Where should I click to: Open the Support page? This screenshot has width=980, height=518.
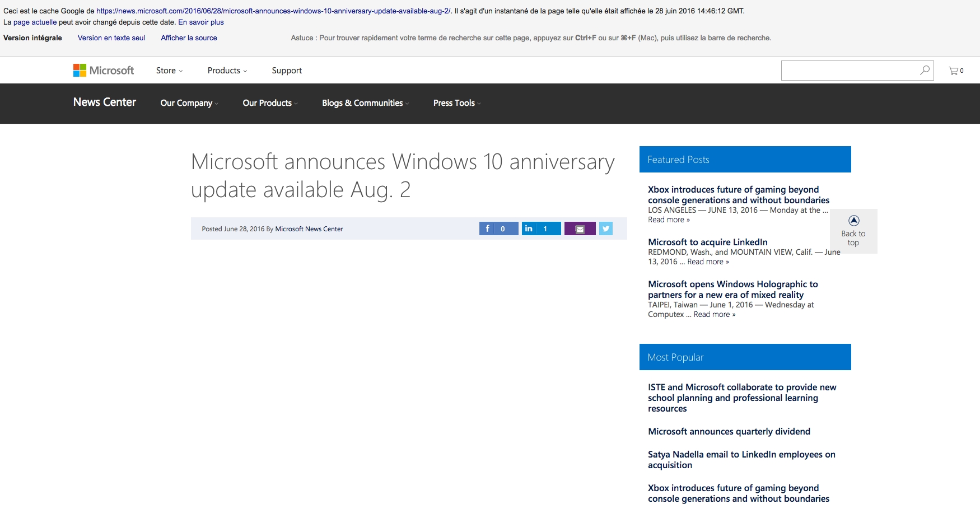pos(287,71)
